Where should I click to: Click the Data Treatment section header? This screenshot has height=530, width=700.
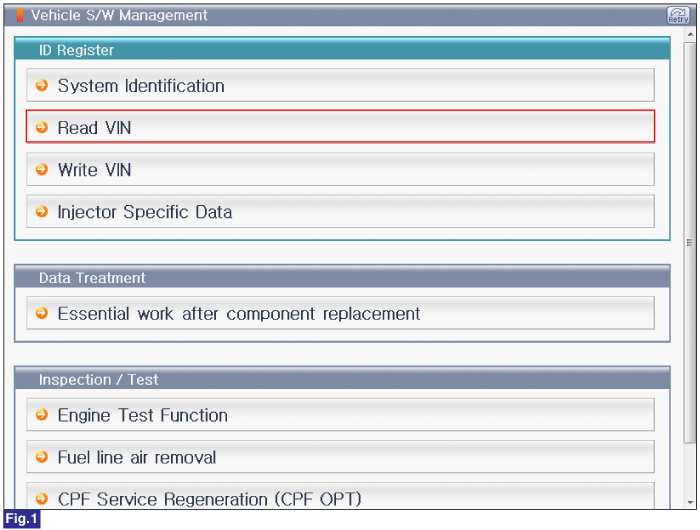(x=342, y=277)
